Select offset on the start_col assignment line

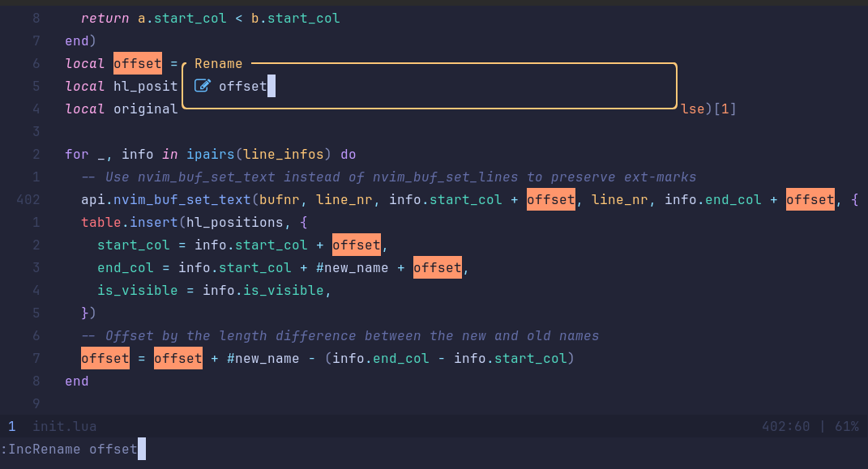coord(356,245)
